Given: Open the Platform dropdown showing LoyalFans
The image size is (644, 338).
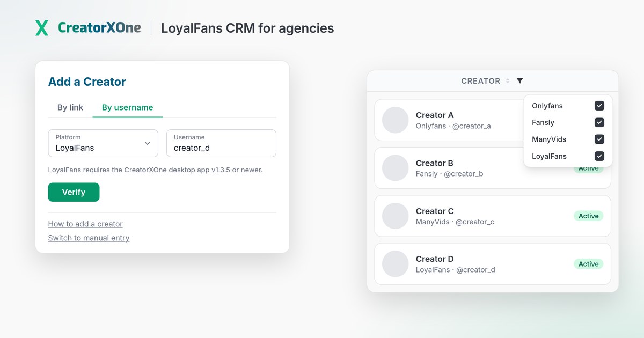Looking at the screenshot, I should [x=103, y=143].
